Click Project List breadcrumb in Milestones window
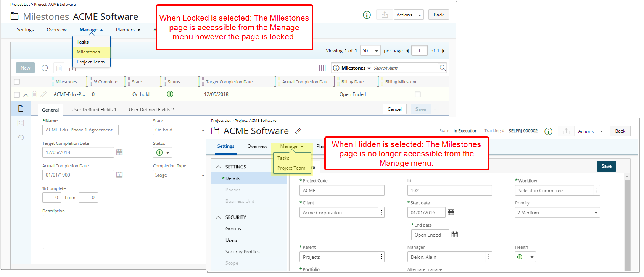 (20, 5)
